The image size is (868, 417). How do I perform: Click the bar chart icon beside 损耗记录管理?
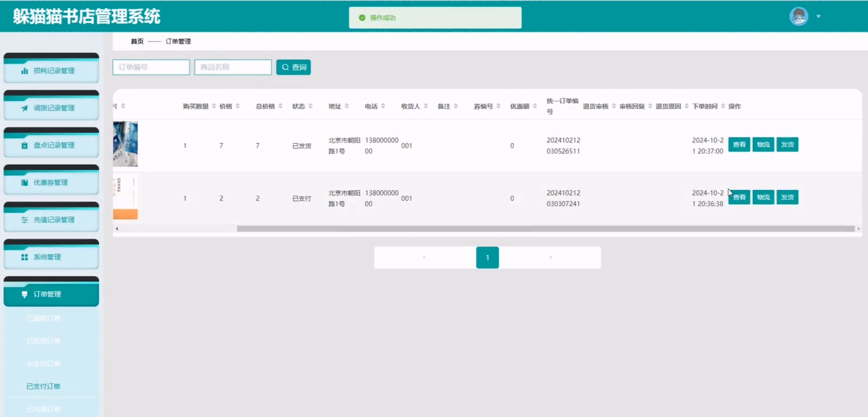point(24,71)
